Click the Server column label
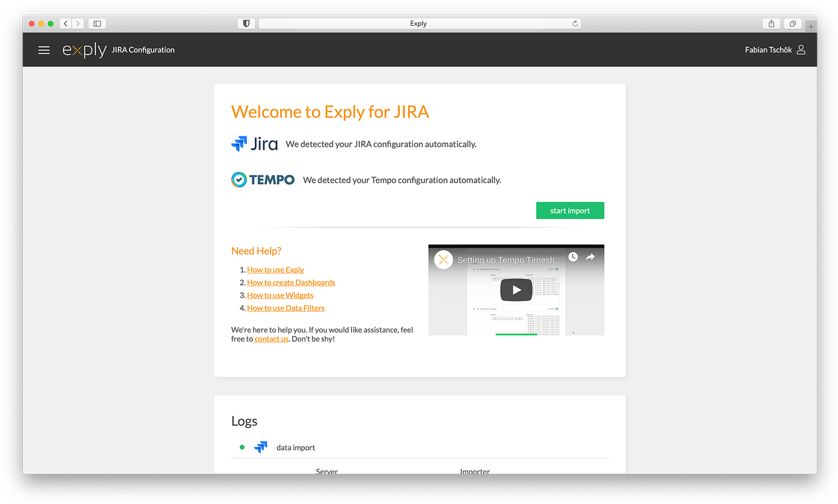 [327, 471]
